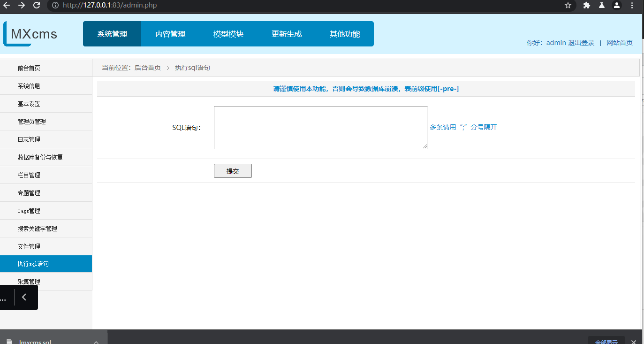Viewport: 644px width, 344px height.
Task: Select the 模型模块 top tab
Action: (x=228, y=34)
